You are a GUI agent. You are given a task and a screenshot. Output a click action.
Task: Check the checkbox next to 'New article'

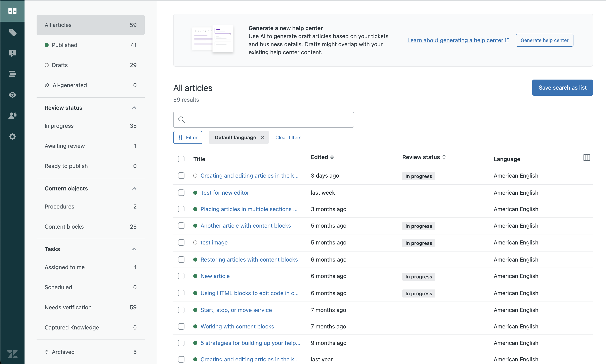181,276
